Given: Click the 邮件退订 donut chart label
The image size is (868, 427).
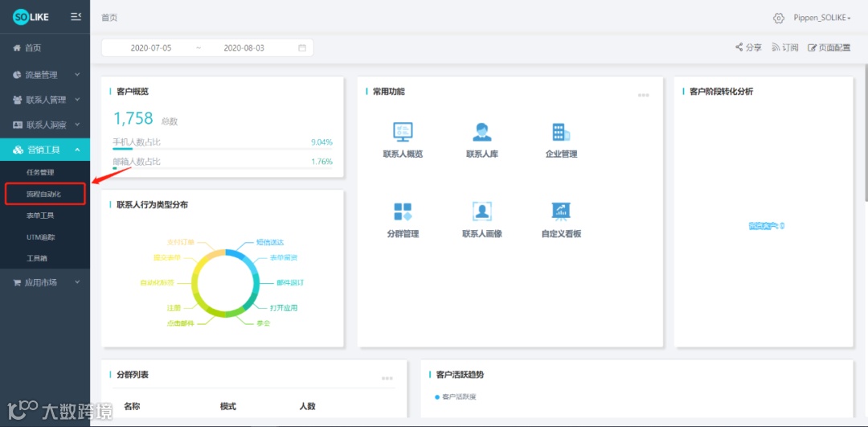Looking at the screenshot, I should 290,283.
